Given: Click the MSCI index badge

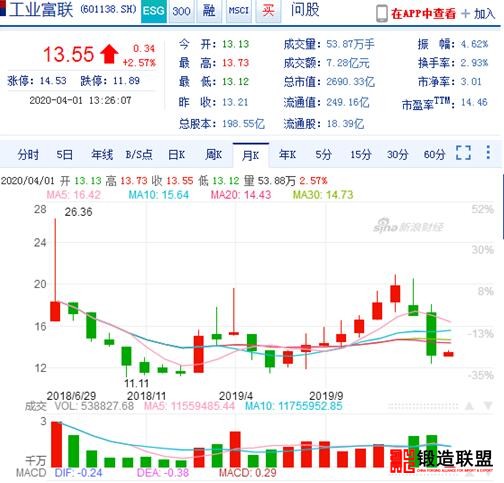Looking at the screenshot, I should [x=239, y=11].
